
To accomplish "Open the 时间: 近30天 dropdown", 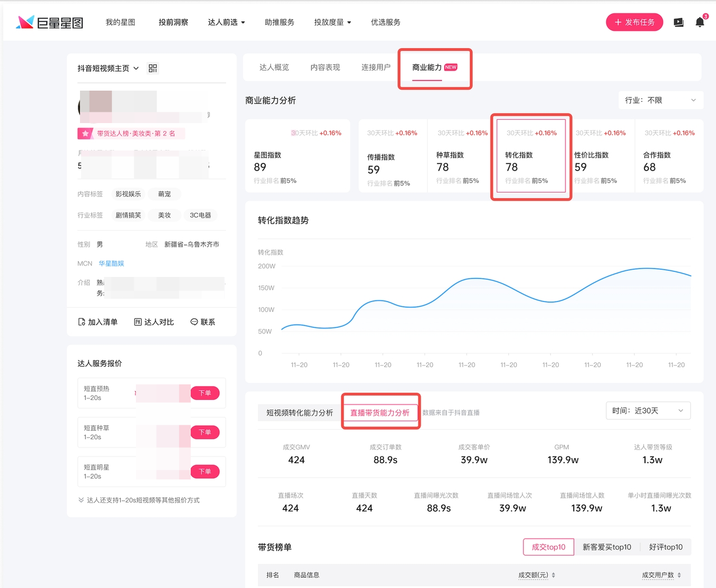I will (x=648, y=411).
